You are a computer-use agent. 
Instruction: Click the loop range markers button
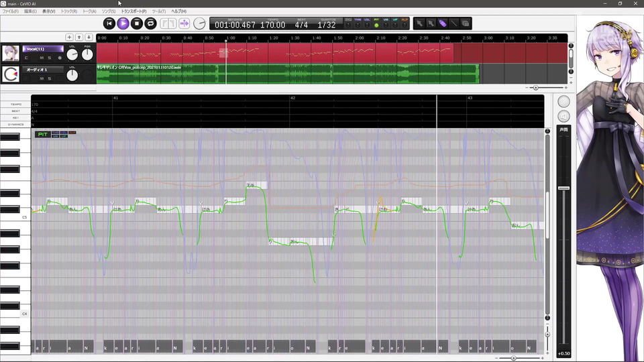click(x=168, y=23)
